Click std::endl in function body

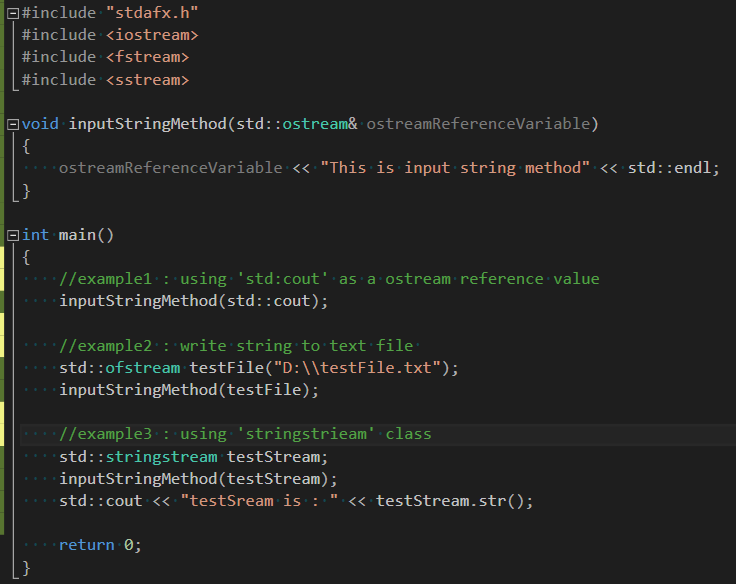pos(669,168)
